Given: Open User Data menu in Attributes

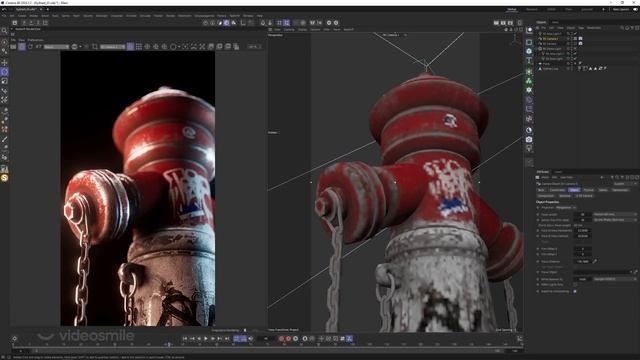Looking at the screenshot, I should (x=566, y=178).
